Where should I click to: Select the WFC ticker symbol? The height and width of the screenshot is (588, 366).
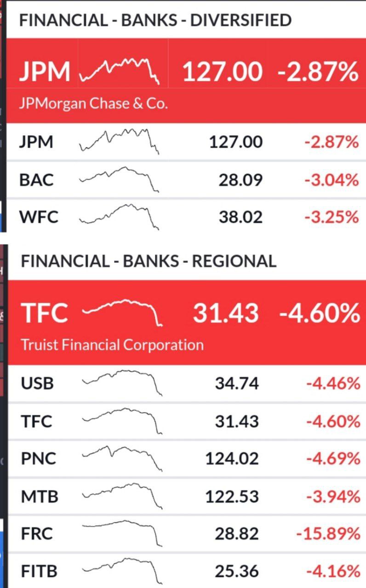pyautogui.click(x=39, y=217)
